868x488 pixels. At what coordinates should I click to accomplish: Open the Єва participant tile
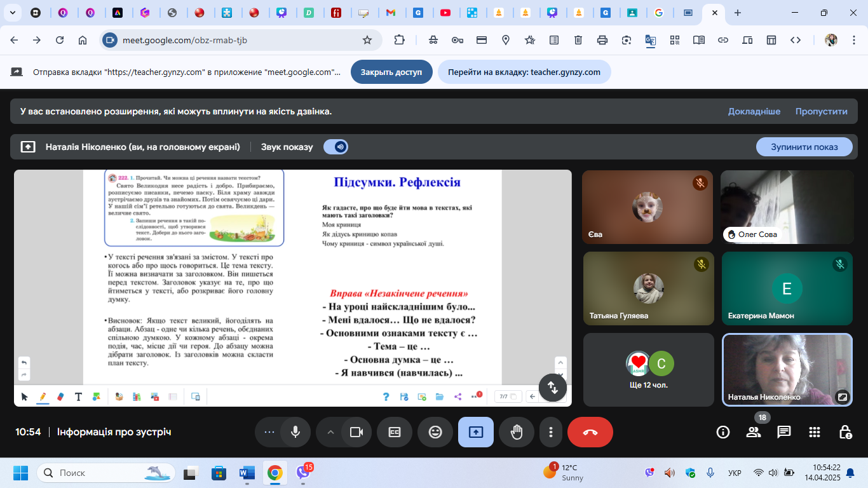648,207
